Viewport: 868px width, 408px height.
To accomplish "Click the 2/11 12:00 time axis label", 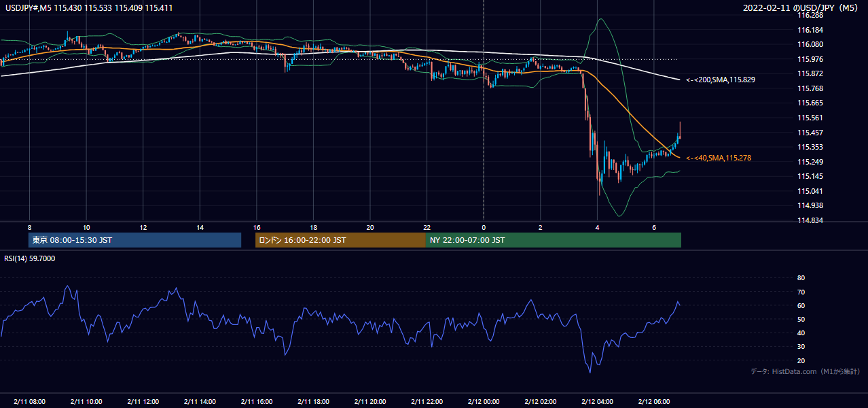I will coord(143,401).
